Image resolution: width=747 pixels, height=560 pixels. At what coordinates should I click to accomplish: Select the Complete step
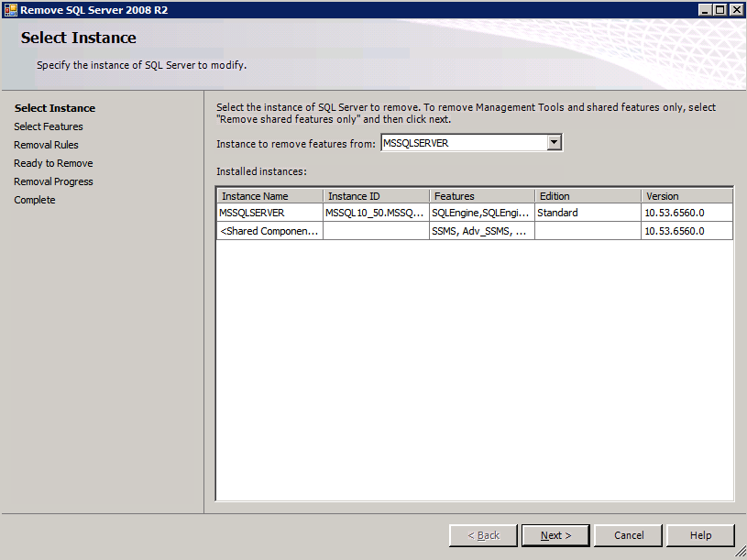(34, 200)
